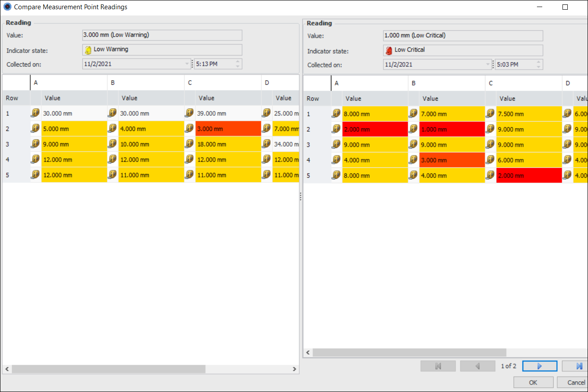Click the measurement icon beside right 1.000 mm cell

click(413, 129)
